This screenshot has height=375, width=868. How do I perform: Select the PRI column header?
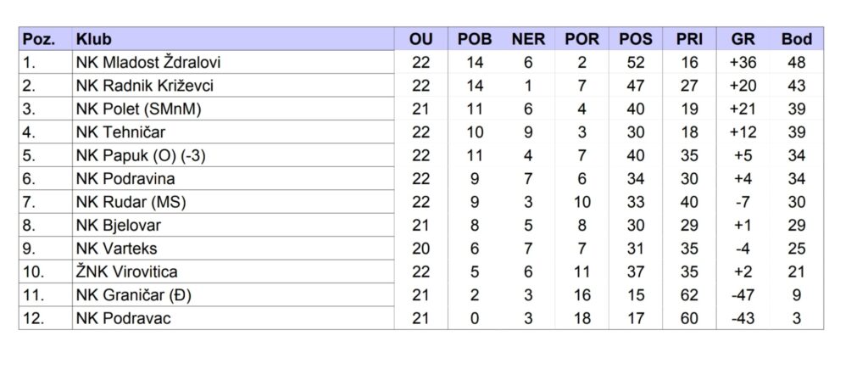pos(688,39)
